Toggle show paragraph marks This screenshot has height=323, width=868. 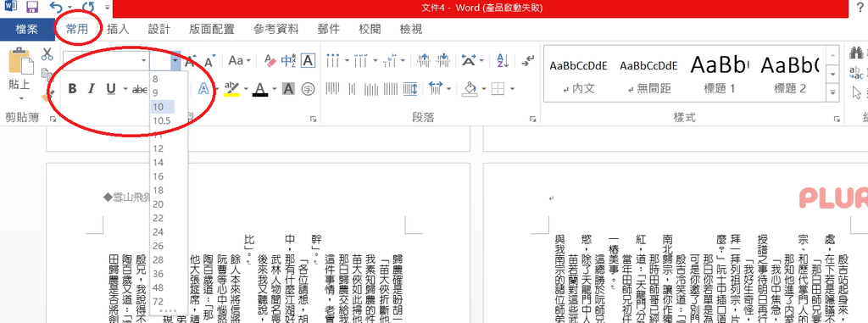(x=528, y=60)
